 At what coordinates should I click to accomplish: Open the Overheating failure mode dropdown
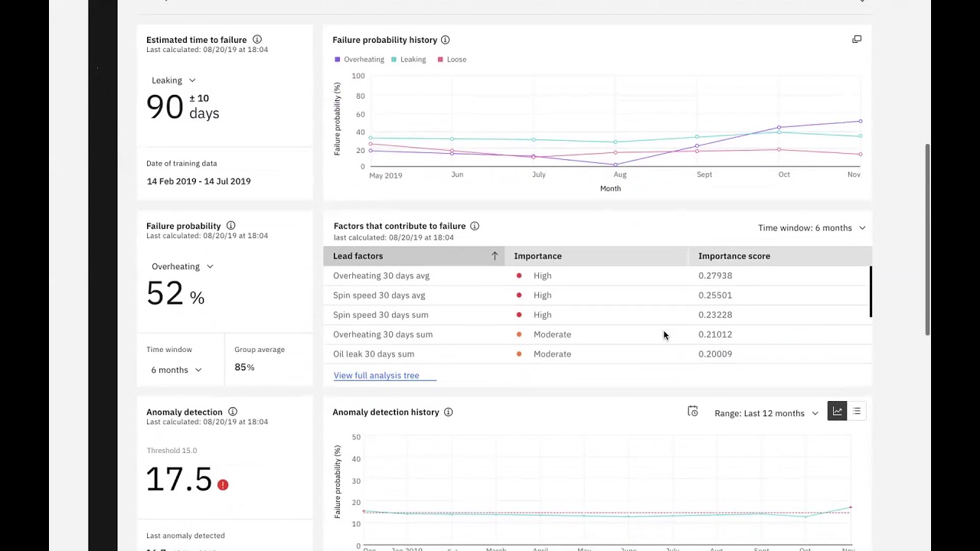tap(182, 266)
